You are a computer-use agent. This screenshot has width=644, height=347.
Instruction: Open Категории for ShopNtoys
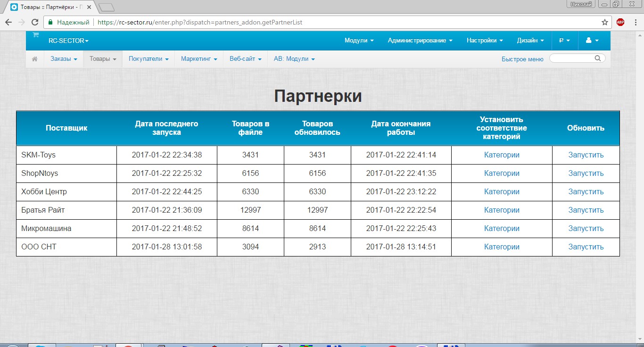coord(502,173)
